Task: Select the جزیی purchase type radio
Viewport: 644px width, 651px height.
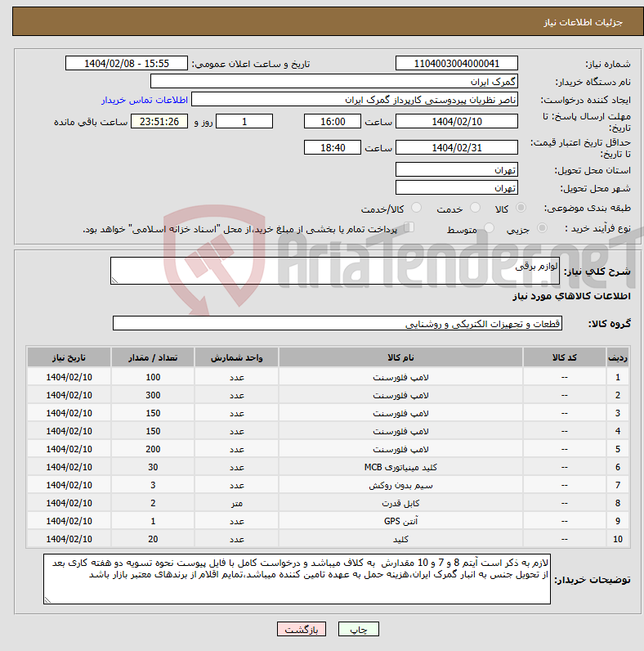Action: click(x=542, y=228)
